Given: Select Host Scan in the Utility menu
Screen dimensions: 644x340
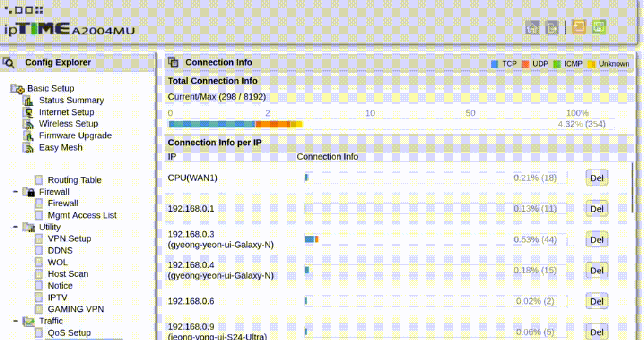Looking at the screenshot, I should (x=68, y=274).
